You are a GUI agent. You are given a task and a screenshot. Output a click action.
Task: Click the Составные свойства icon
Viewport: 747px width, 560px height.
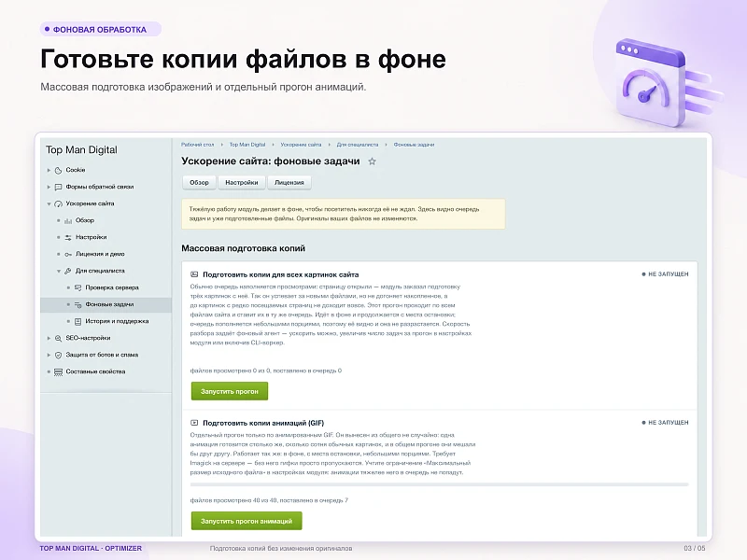pos(58,371)
